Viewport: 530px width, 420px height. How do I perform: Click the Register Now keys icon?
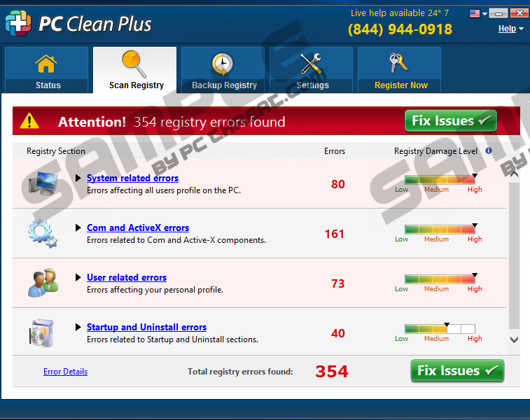click(x=400, y=64)
